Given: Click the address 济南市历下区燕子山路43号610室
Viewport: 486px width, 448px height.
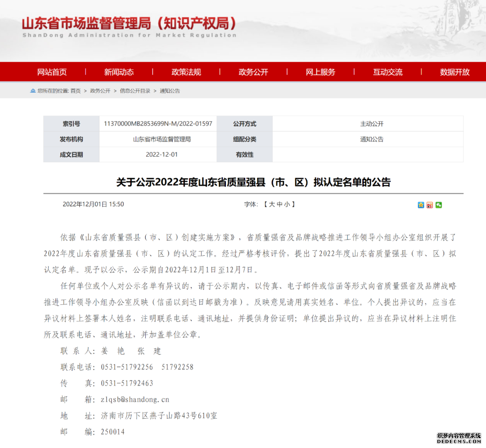Looking at the screenshot, I should click(x=159, y=416).
